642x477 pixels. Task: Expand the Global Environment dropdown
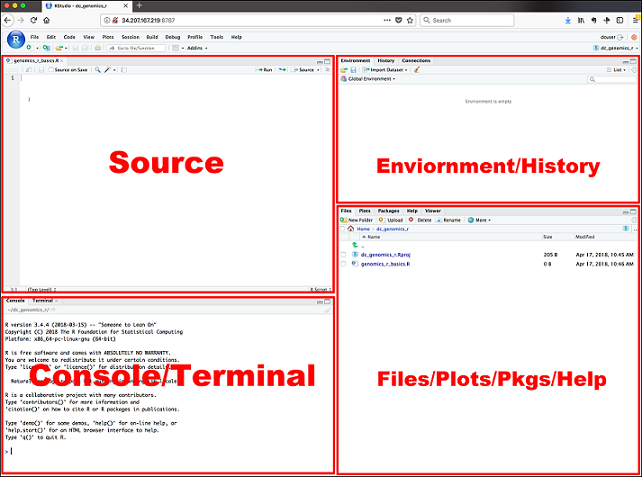click(x=370, y=79)
